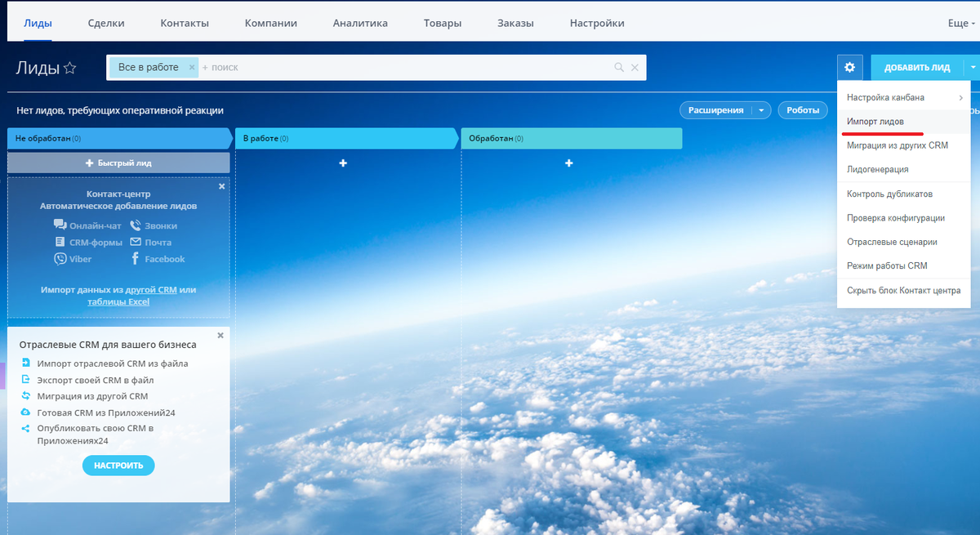
Task: Open the Настройки tab
Action: point(597,23)
